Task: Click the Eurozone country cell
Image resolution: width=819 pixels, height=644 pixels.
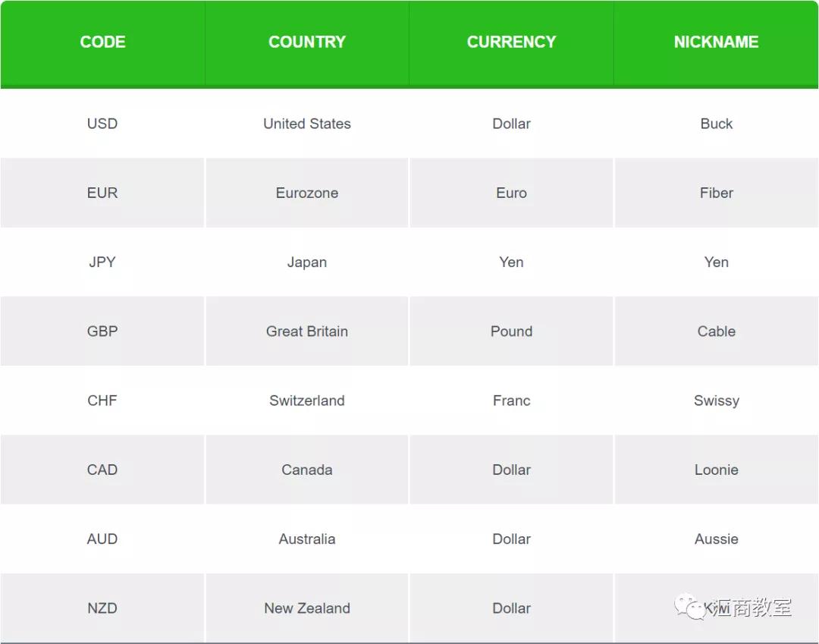Action: (x=307, y=193)
